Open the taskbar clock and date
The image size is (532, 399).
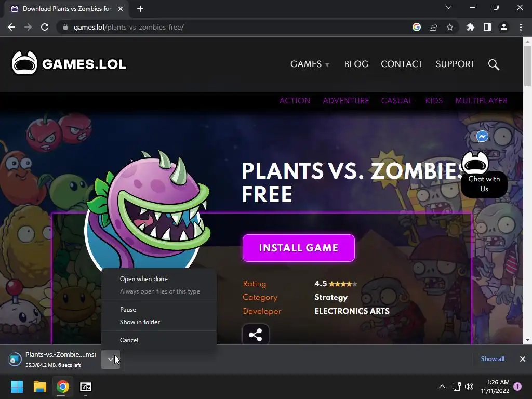[x=495, y=387]
